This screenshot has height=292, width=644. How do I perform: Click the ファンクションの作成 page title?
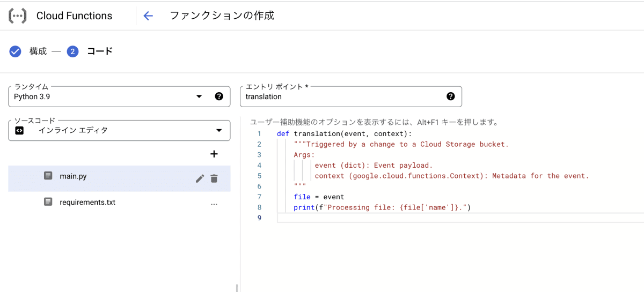click(222, 16)
